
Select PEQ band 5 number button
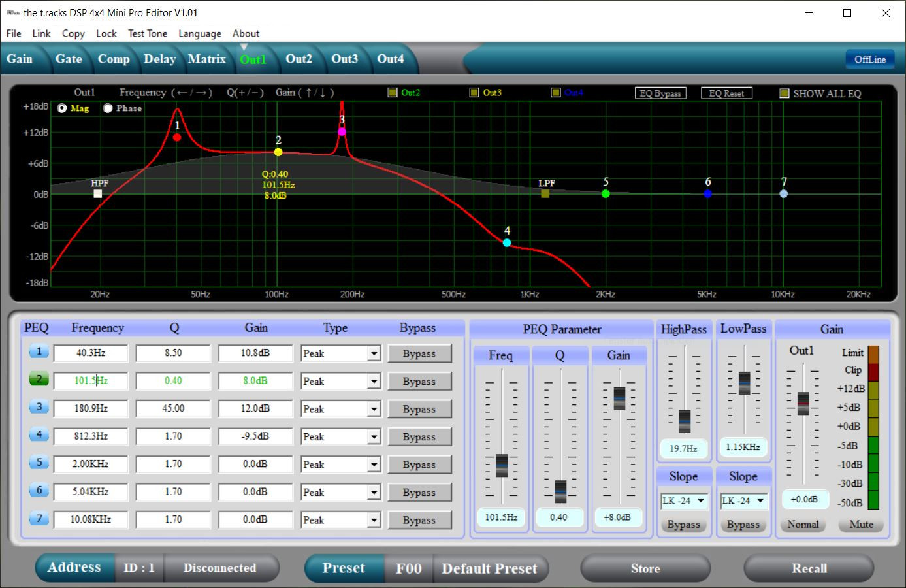click(x=39, y=463)
